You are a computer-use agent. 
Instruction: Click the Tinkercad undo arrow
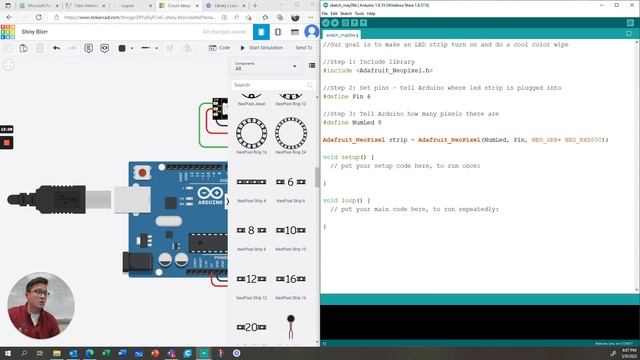pos(56,48)
